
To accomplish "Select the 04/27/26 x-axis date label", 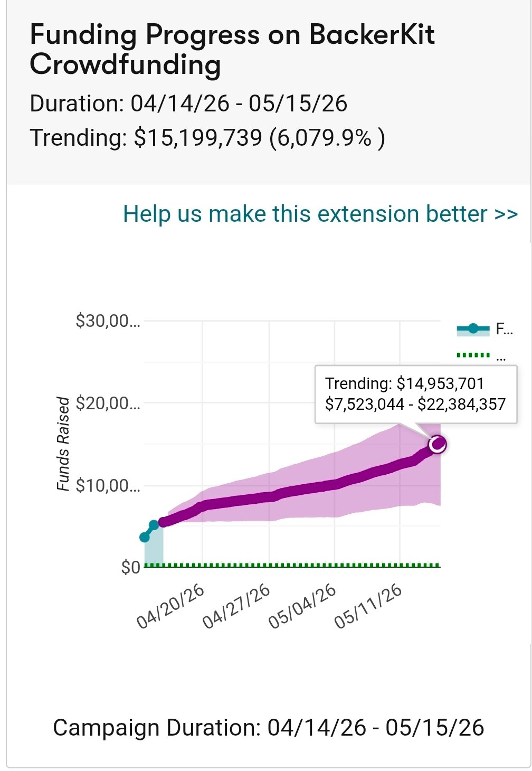I will pyautogui.click(x=237, y=607).
